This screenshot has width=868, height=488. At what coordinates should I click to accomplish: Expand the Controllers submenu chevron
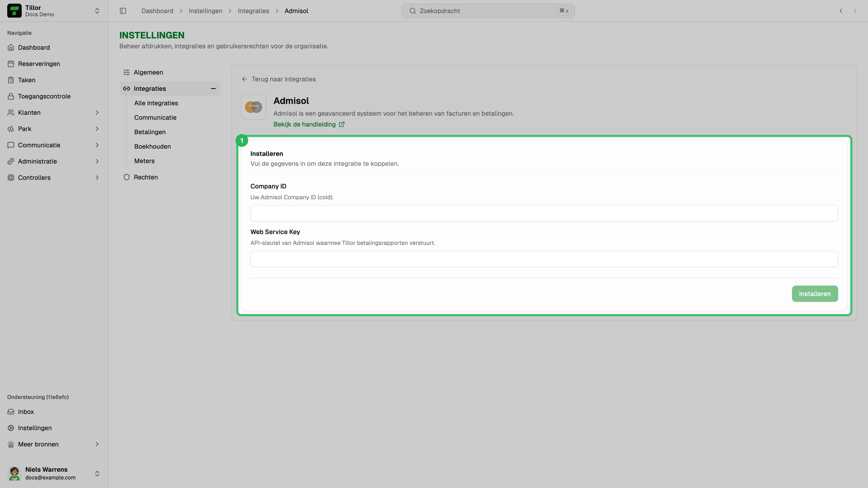(97, 178)
